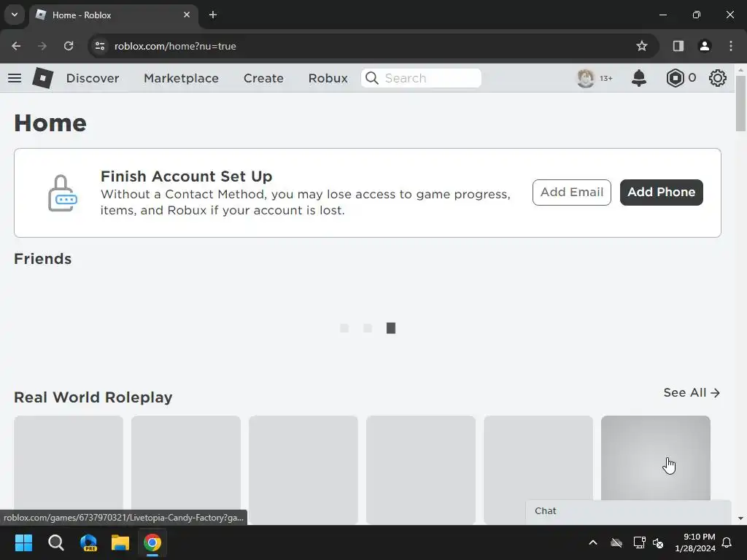
Task: Open the clock and date flyout
Action: 695,542
